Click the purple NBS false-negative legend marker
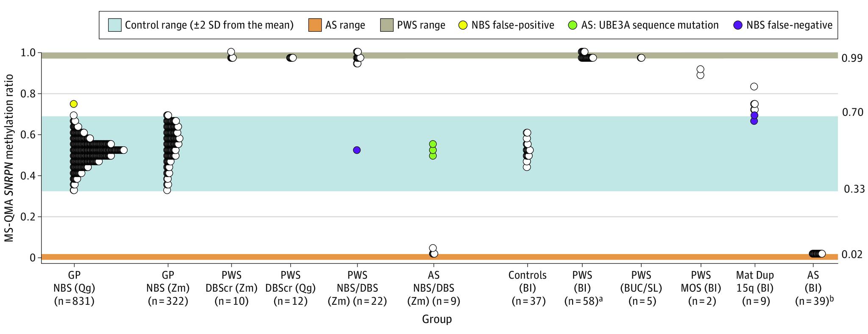The image size is (868, 334). 739,25
